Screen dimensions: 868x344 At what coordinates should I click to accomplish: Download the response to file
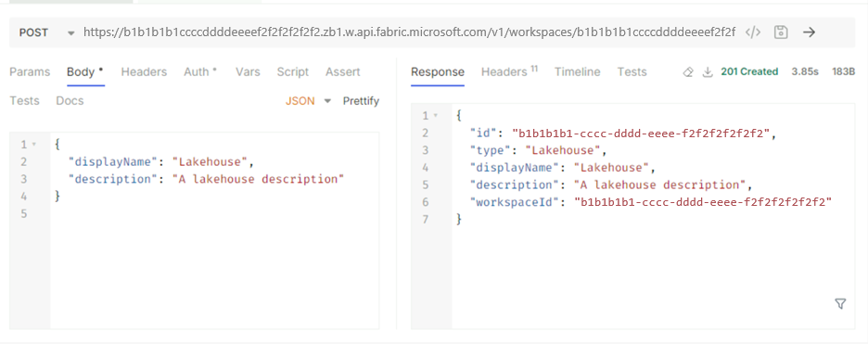[708, 72]
